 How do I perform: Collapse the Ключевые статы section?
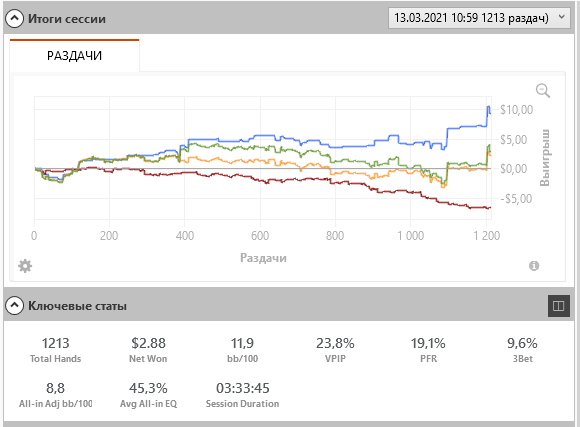(14, 306)
